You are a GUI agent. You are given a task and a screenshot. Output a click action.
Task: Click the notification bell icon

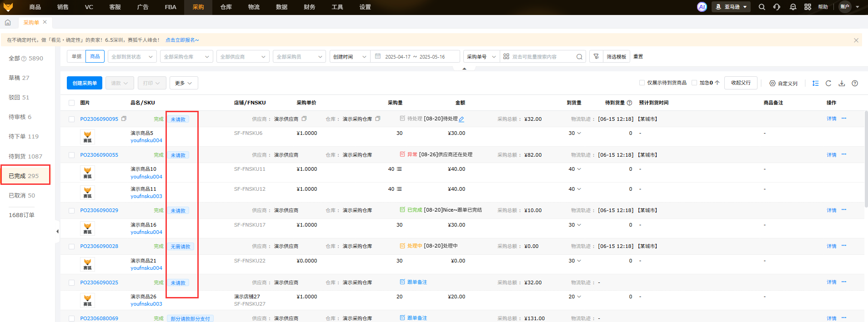coord(793,7)
